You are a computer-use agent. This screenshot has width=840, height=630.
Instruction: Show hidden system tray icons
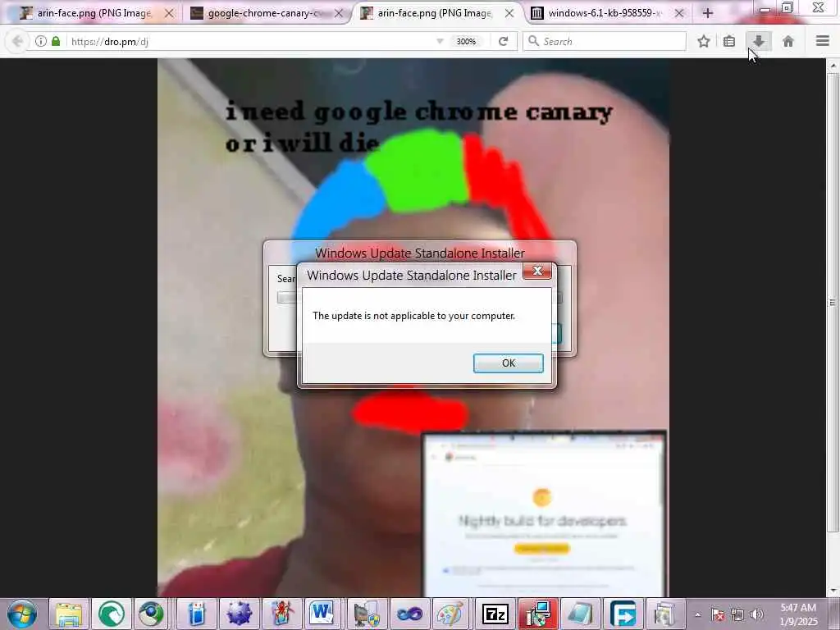point(697,614)
